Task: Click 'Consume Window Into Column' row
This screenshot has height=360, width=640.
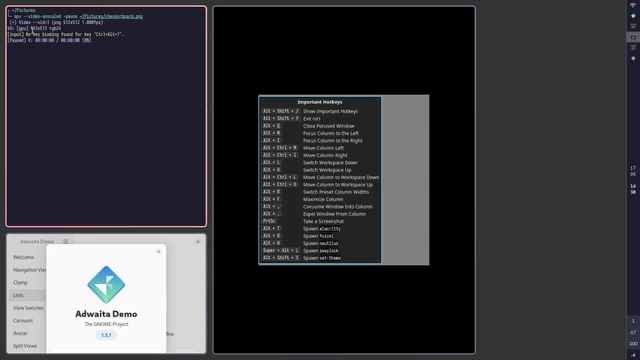Action: 320,207
